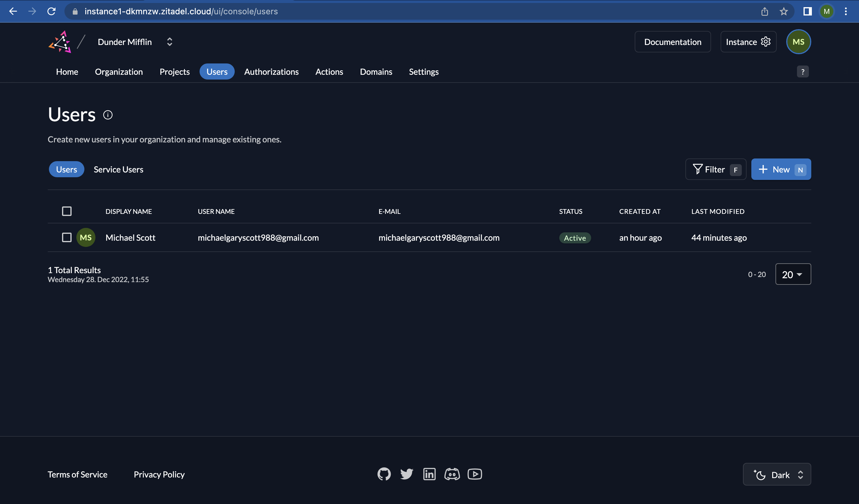This screenshot has height=504, width=859.
Task: Select Michael Scott's row checkbox
Action: 67,237
